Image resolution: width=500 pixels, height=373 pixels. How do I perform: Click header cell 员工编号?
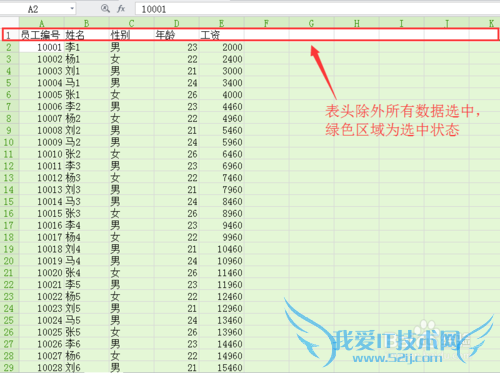pyautogui.click(x=42, y=35)
